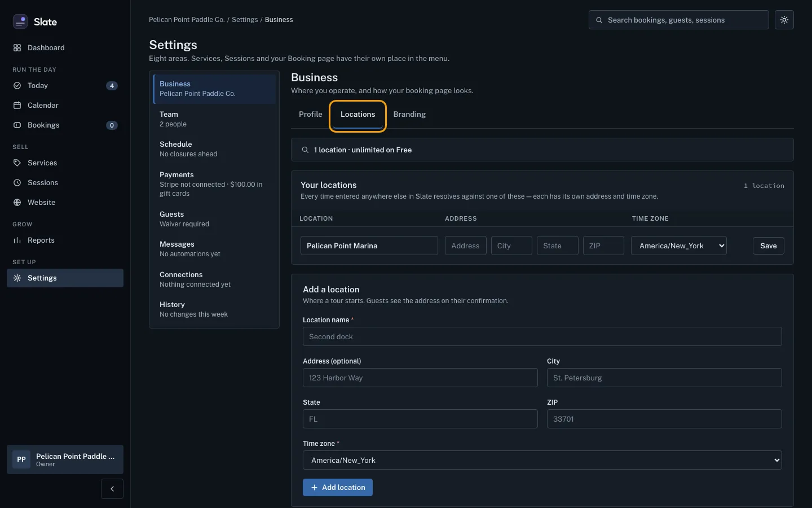Go to Settings in the breadcrumb
This screenshot has width=812, height=508.
(245, 20)
